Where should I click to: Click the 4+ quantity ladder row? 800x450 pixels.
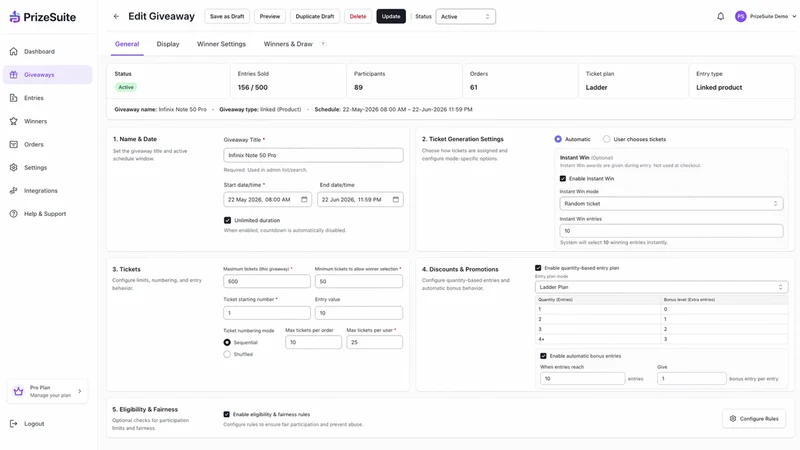[661, 339]
